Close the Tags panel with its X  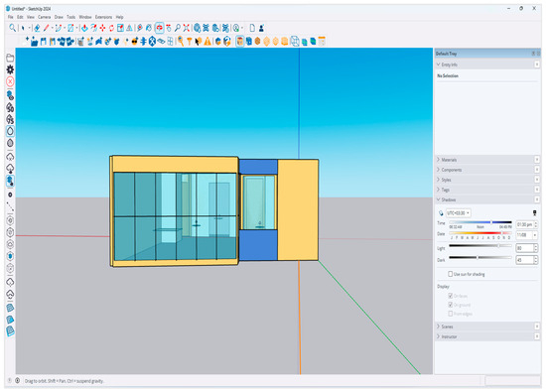pyautogui.click(x=537, y=190)
